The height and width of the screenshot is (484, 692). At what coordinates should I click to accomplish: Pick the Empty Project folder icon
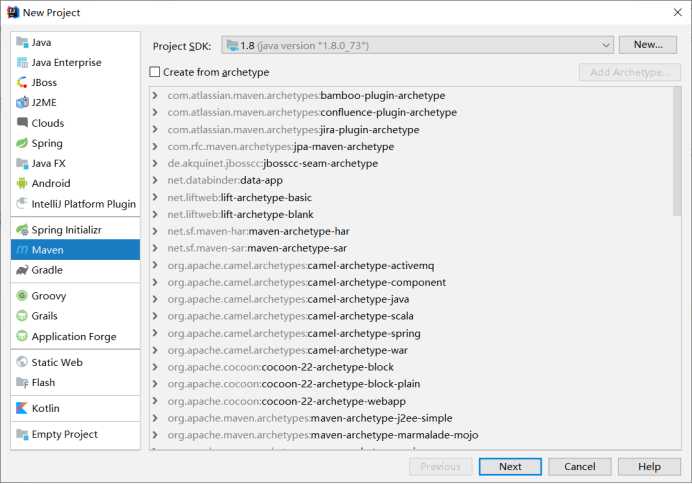[22, 434]
